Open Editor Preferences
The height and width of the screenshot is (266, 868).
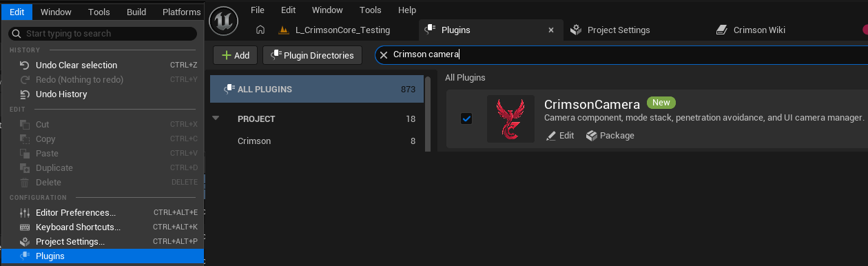[102, 212]
